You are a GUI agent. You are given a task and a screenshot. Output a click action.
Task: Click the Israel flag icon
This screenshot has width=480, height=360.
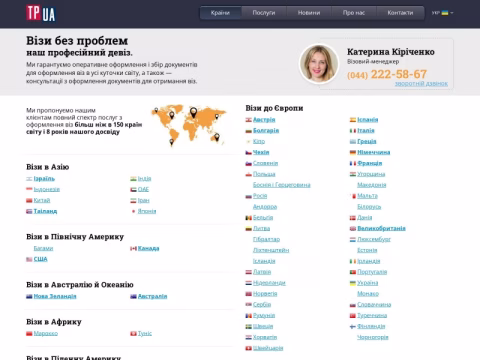coord(29,179)
